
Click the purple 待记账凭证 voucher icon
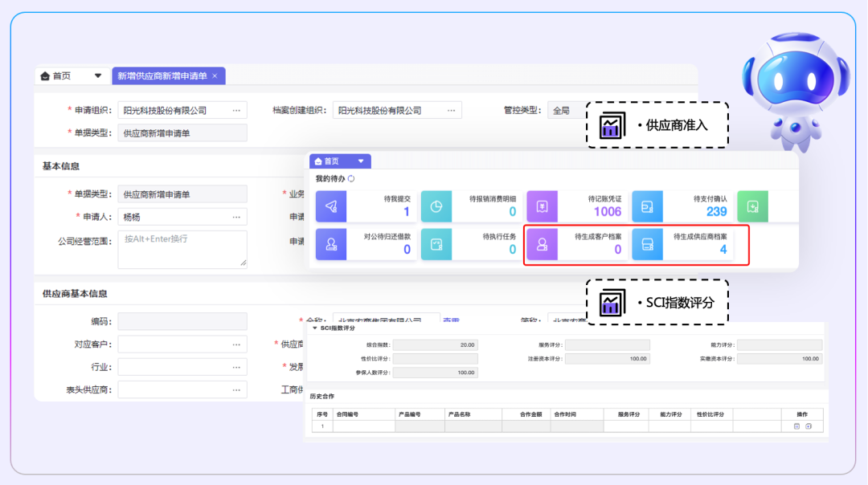coord(542,206)
